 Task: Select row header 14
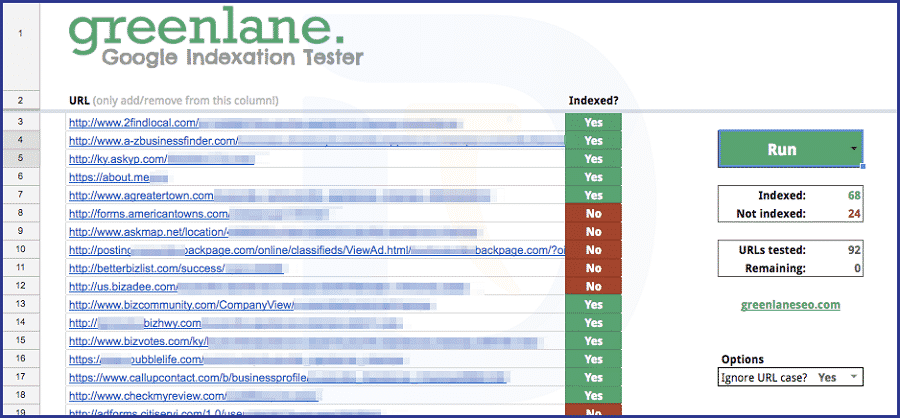(x=21, y=323)
